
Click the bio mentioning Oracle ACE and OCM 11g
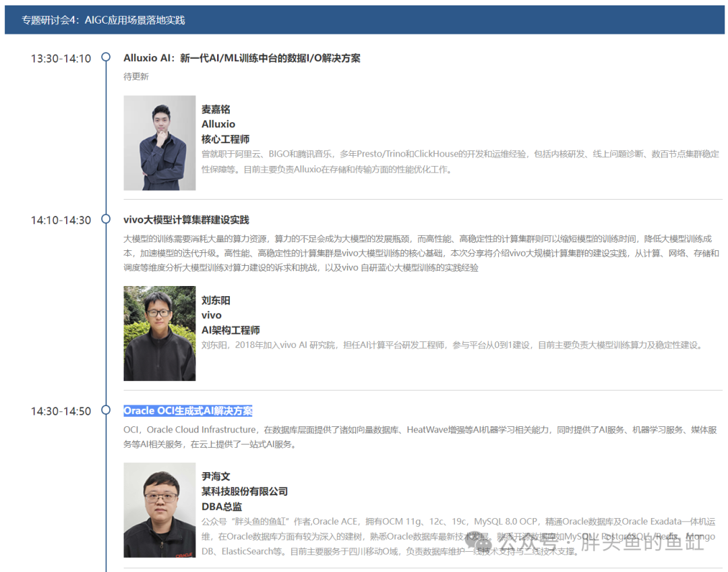(458, 536)
